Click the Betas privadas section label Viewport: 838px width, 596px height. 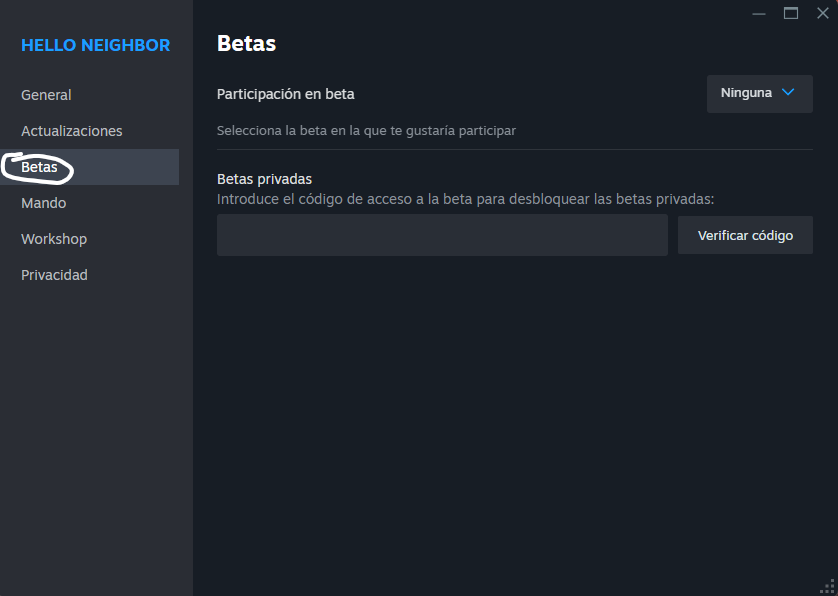click(x=265, y=179)
